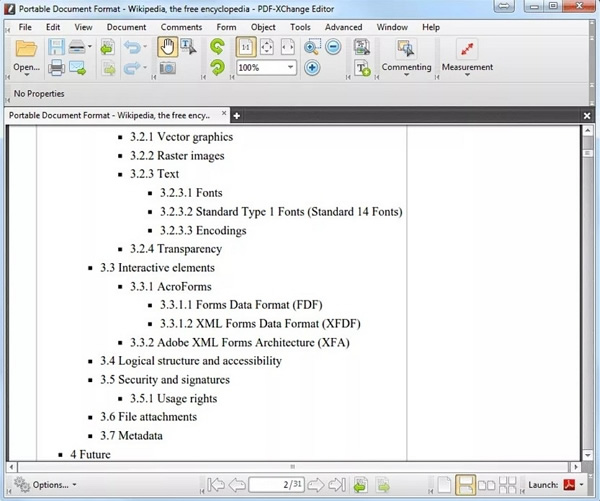The image size is (600, 501).
Task: Close the Portable Document Format tab
Action: click(x=224, y=113)
